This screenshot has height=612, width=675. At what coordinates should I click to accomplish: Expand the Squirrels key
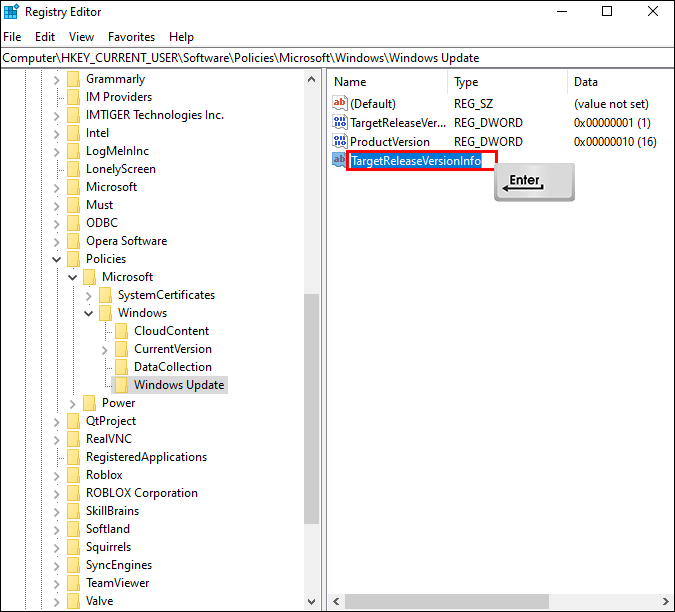click(x=56, y=548)
